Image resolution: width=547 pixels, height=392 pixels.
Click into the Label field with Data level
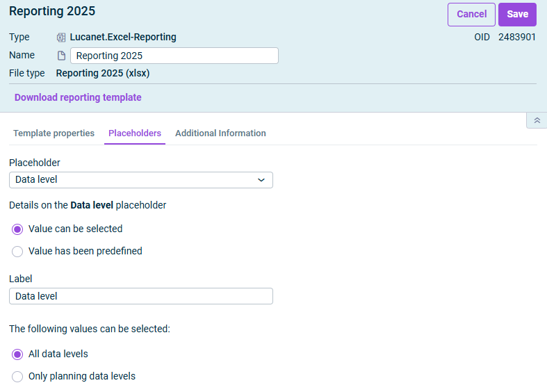pos(140,297)
